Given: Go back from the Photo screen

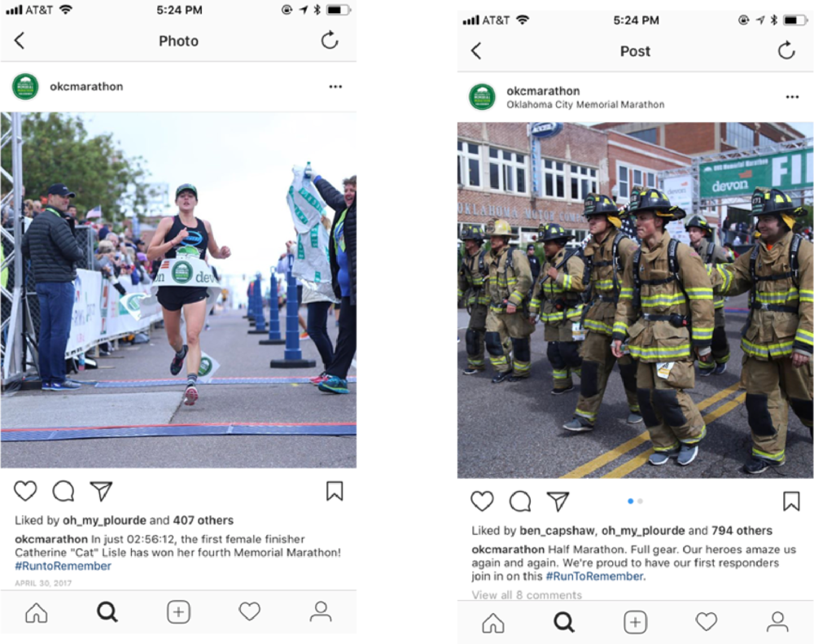Looking at the screenshot, I should pos(20,41).
